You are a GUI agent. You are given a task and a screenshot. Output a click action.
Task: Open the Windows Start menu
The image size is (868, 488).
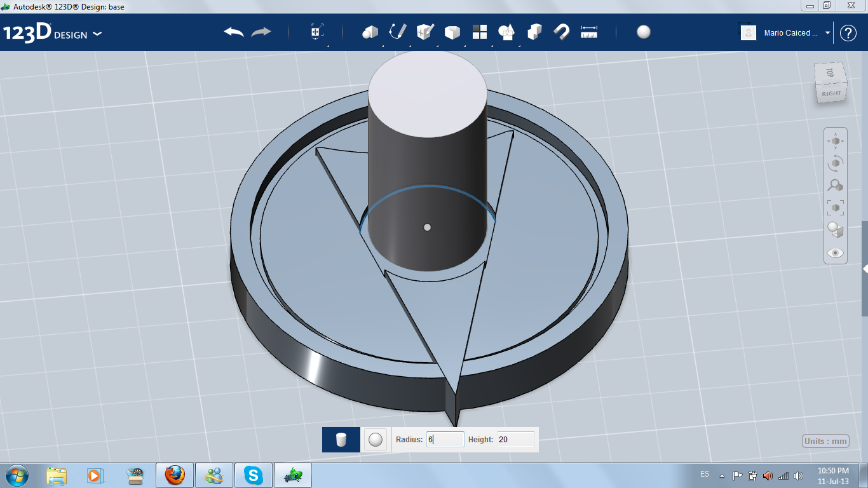click(x=16, y=475)
